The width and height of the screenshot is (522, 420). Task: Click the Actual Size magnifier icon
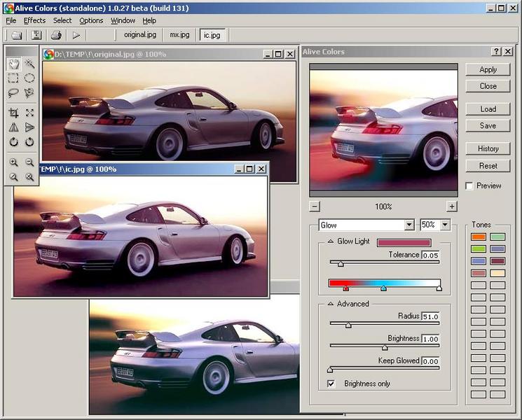[29, 177]
